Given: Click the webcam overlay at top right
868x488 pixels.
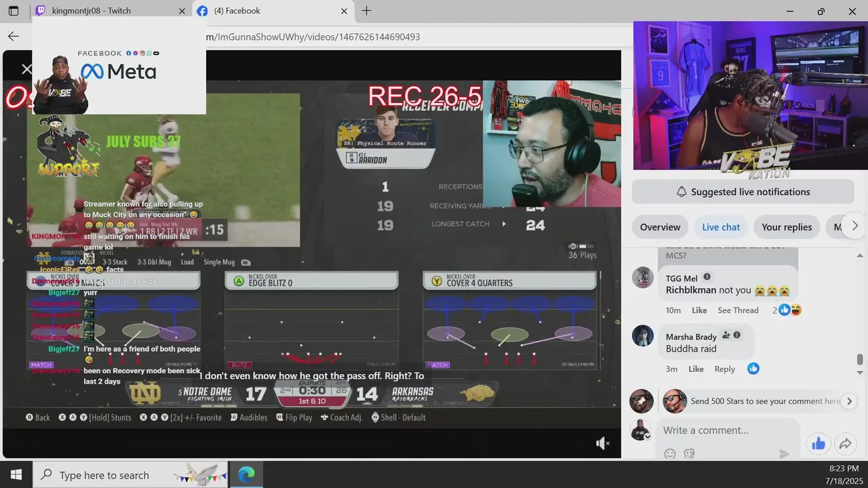Looking at the screenshot, I should click(x=751, y=96).
